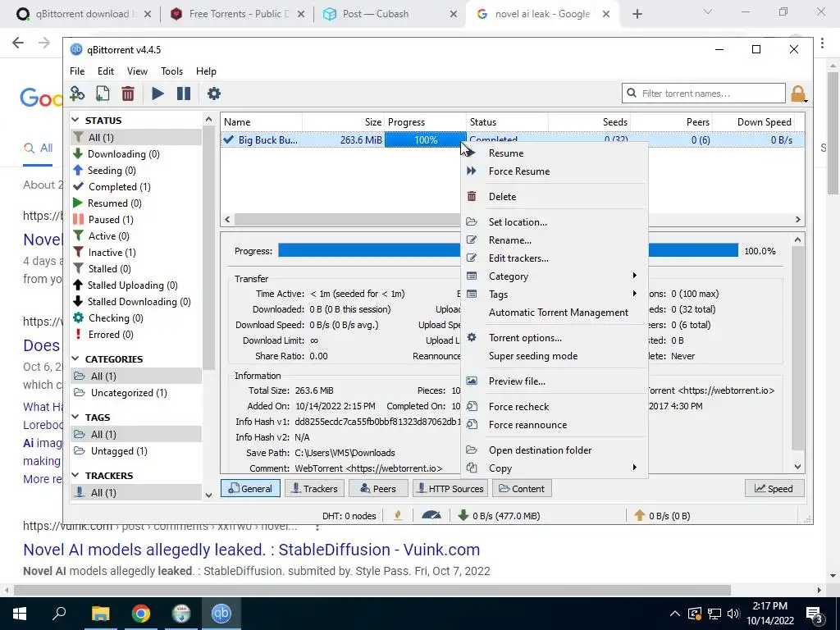Click the Filter torrent names input field
This screenshot has width=840, height=630.
(703, 94)
